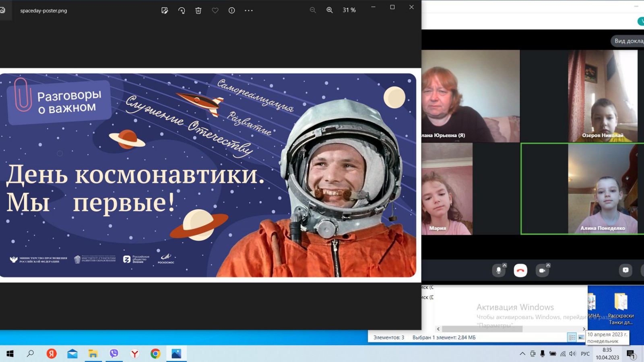Add the photo to favorites with the heart icon

[215, 10]
